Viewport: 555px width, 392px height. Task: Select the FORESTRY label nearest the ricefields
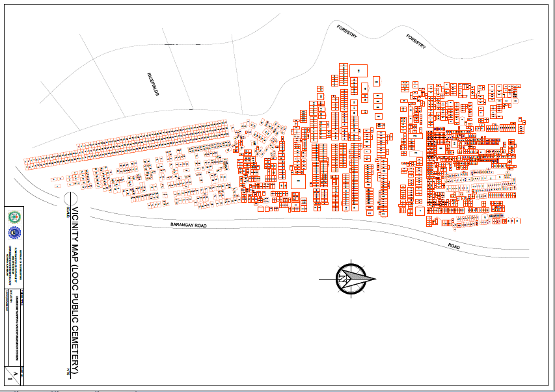tap(347, 32)
